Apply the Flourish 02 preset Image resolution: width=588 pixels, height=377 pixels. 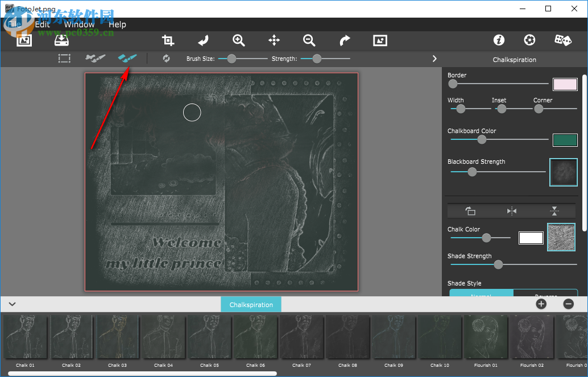click(532, 337)
